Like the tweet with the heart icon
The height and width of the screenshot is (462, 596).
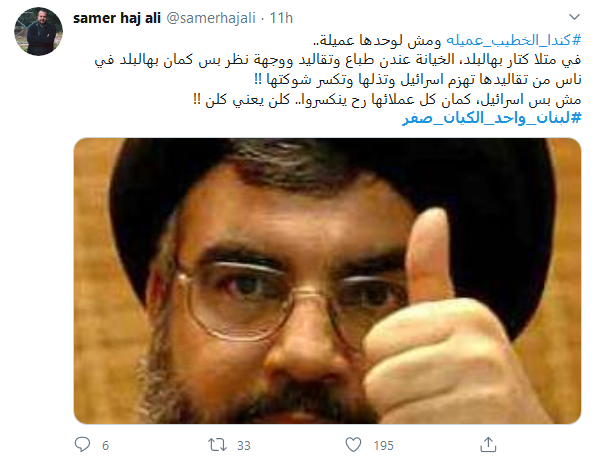pos(353,445)
